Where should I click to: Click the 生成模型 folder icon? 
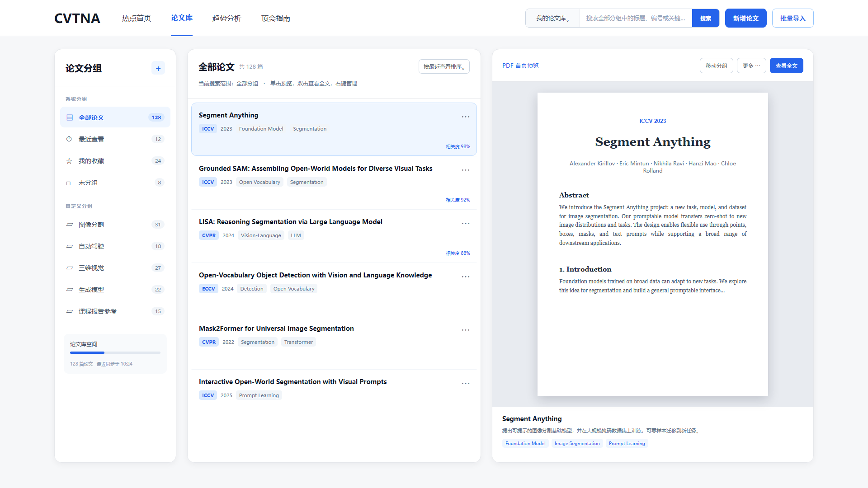[70, 290]
